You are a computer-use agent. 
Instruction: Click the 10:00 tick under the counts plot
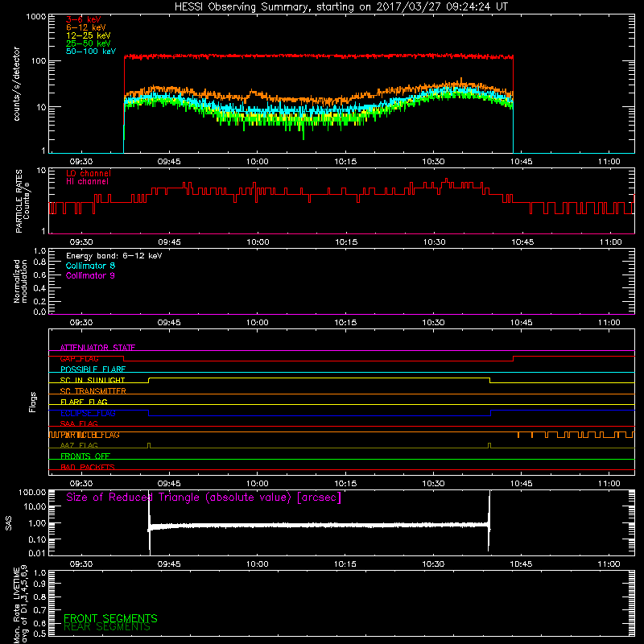(257, 162)
